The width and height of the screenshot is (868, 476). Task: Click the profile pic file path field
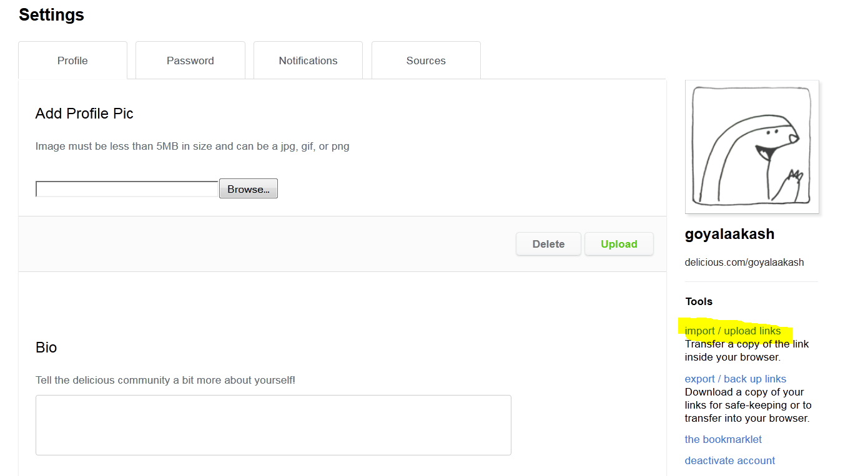127,189
